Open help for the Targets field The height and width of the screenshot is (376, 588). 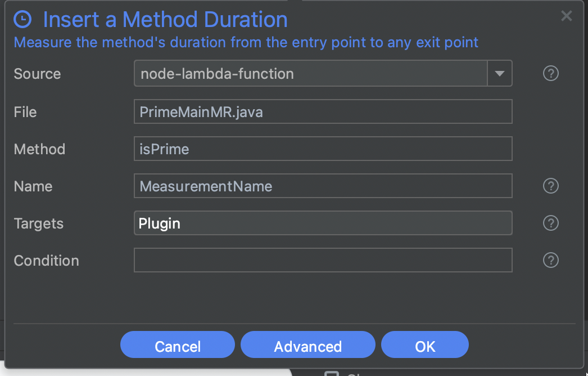pyautogui.click(x=551, y=223)
